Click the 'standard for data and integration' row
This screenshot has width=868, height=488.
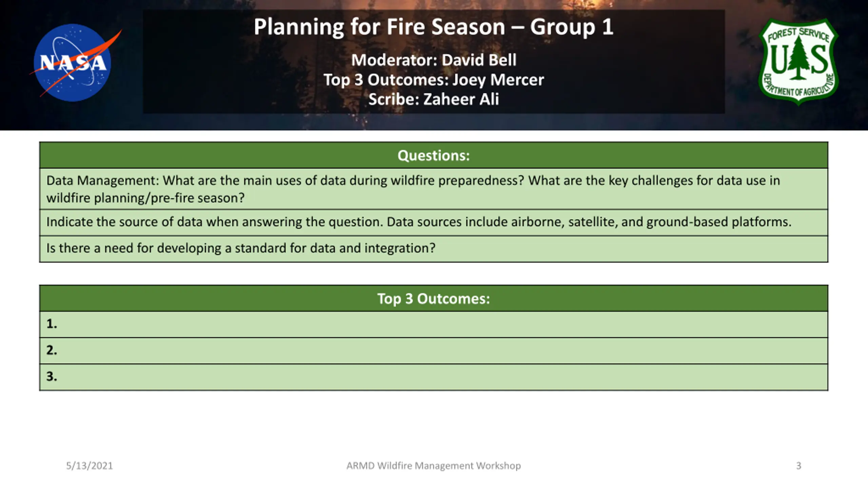tap(434, 249)
